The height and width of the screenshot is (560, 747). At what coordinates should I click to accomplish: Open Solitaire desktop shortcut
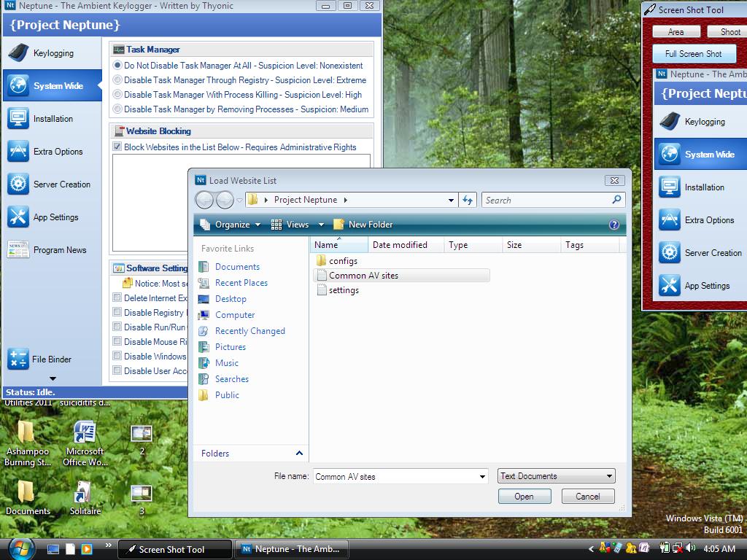tap(85, 499)
